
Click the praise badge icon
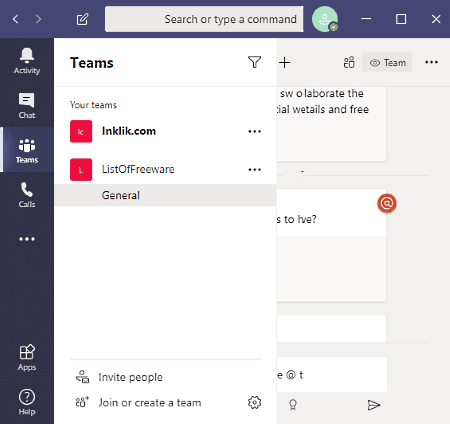pyautogui.click(x=293, y=405)
